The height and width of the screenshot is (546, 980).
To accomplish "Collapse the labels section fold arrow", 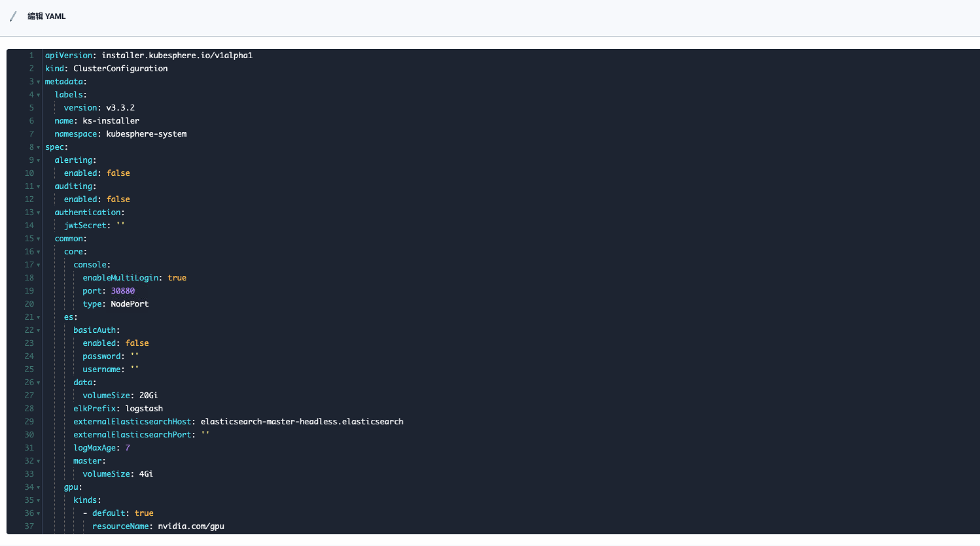I will point(39,95).
